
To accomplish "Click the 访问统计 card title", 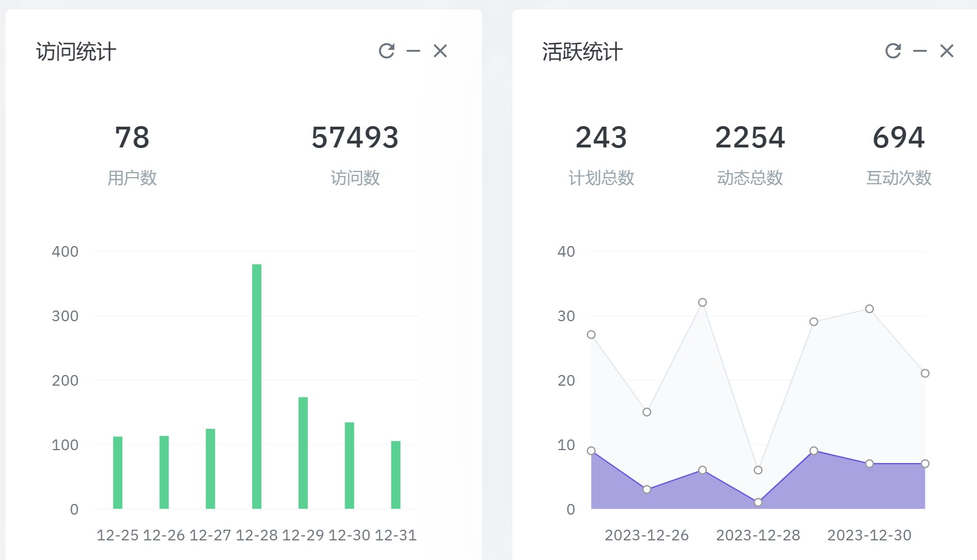I will (x=76, y=52).
